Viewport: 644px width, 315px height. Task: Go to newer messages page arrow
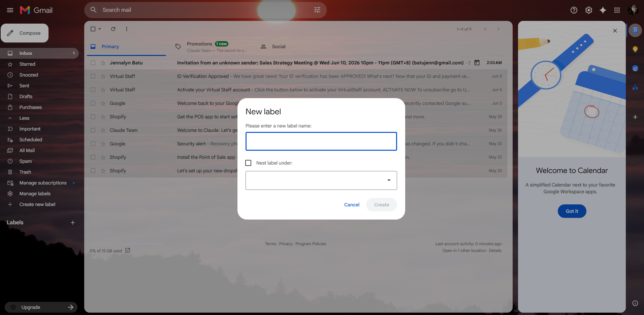[485, 29]
